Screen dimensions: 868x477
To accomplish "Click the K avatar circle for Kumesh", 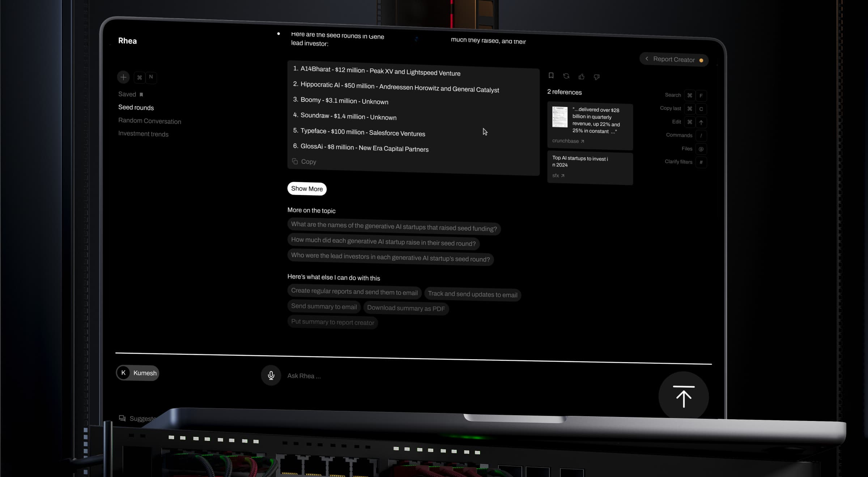I will [x=123, y=373].
